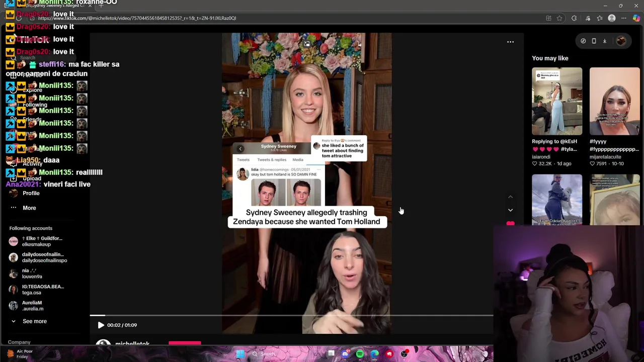Open Upload in TikTok sidebar
644x362 pixels.
point(31,178)
